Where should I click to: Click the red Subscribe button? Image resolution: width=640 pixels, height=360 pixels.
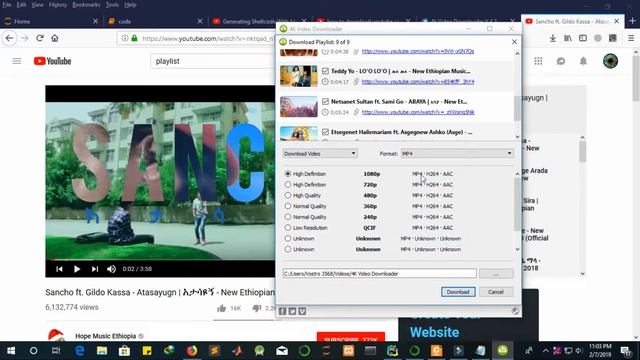click(351, 338)
